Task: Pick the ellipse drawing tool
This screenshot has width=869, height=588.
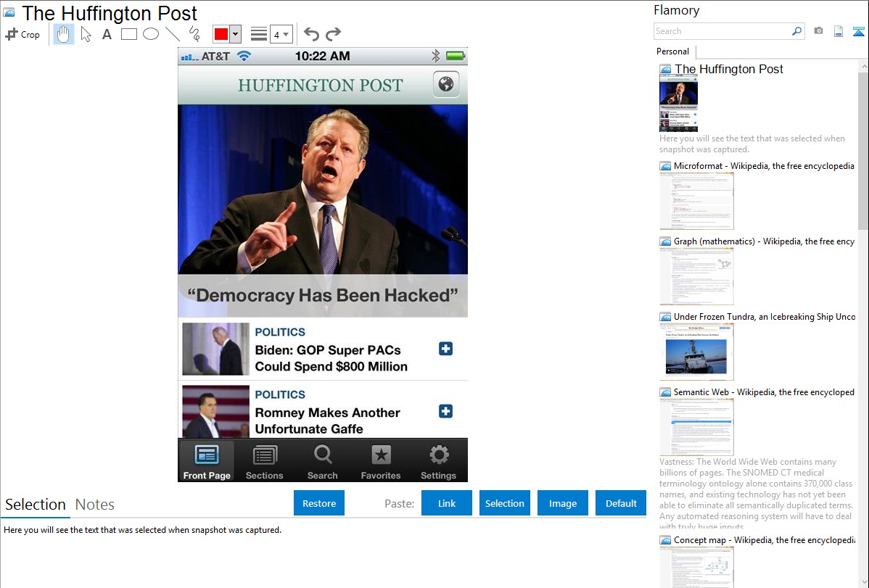Action: point(151,34)
